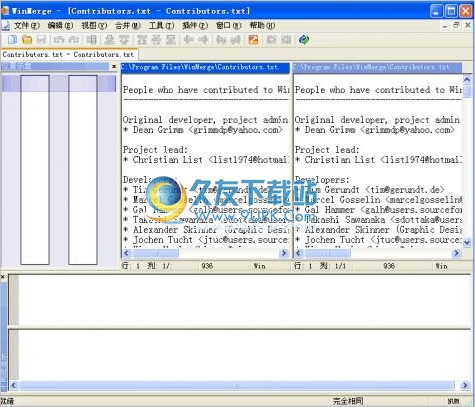Open files using the folder toolbar icon
Screen dimensions: 475x407
point(27,40)
